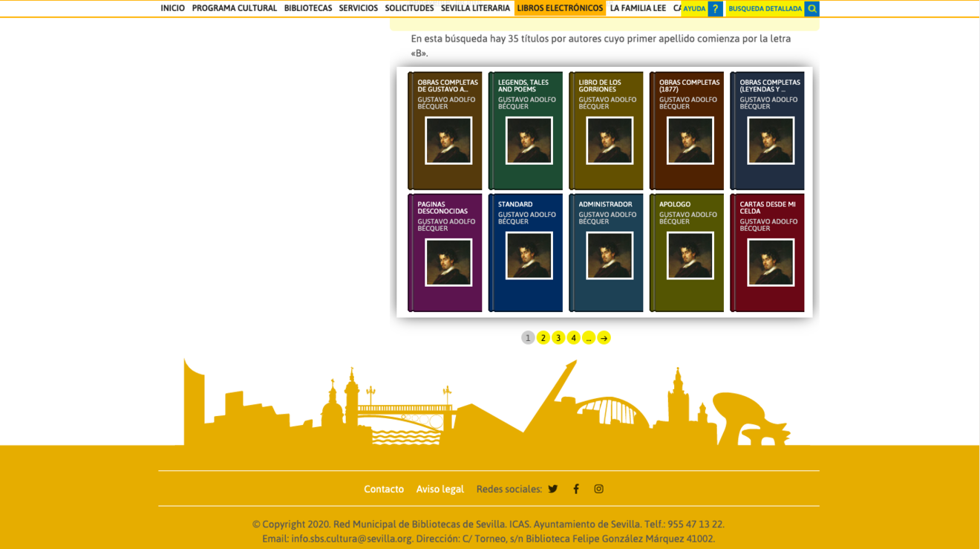The height and width of the screenshot is (549, 980).
Task: Go to results page 2
Action: pyautogui.click(x=543, y=338)
